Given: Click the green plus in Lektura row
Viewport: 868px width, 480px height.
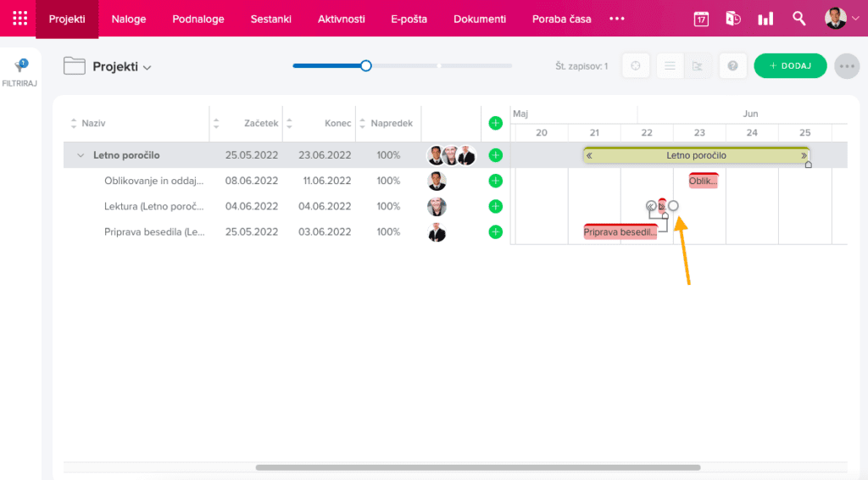Looking at the screenshot, I should 496,206.
